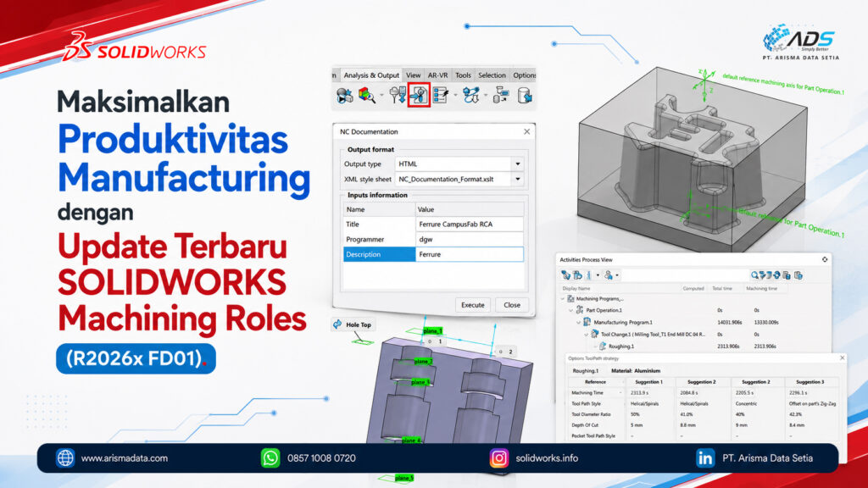Open the XML style sheet dropdown arrow
The image size is (868, 488).
click(x=518, y=180)
